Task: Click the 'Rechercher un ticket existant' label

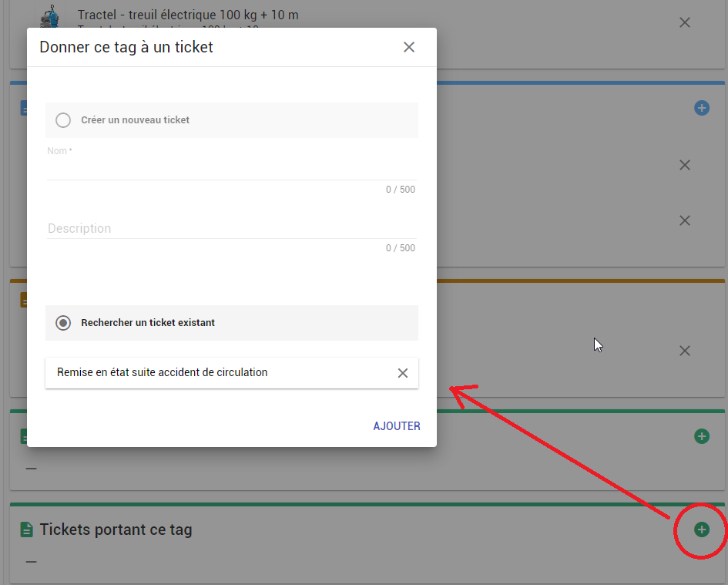Action: [x=148, y=322]
